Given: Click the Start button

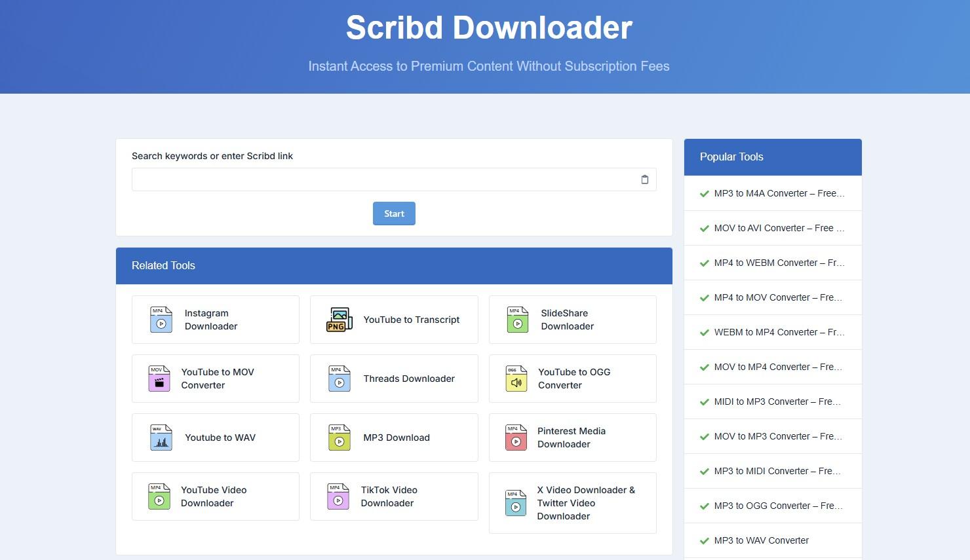Looking at the screenshot, I should pos(394,214).
